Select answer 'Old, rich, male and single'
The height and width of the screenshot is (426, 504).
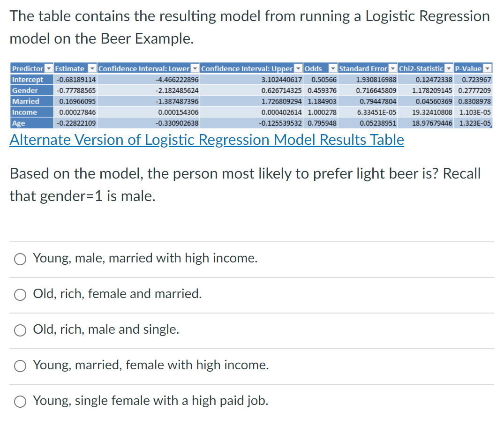point(20,330)
